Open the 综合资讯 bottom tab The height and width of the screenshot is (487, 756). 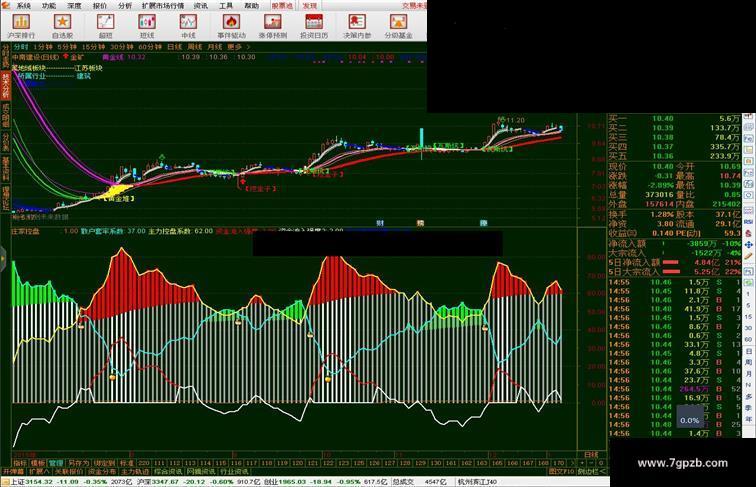click(x=168, y=471)
